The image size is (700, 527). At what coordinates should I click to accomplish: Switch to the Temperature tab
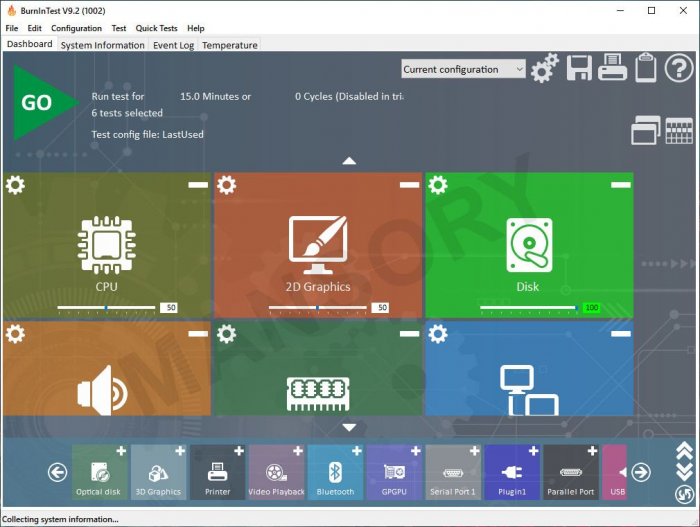[x=230, y=45]
